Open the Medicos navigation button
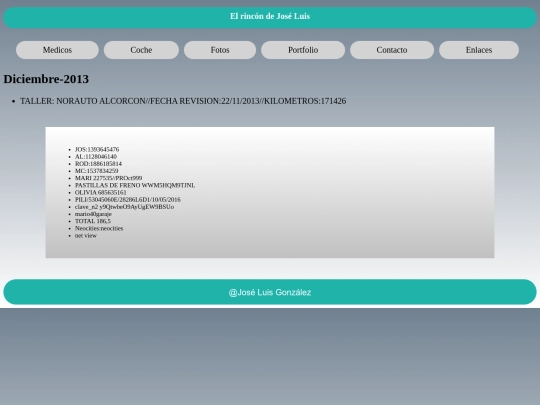540x405 pixels. (57, 50)
